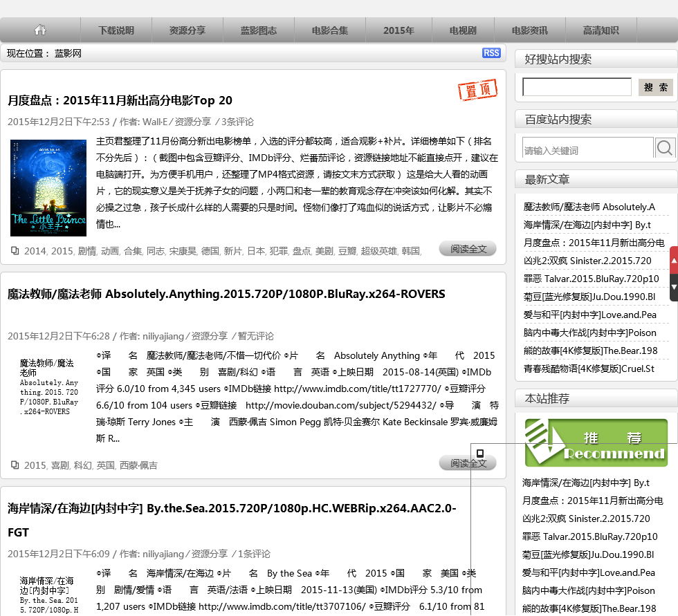The image size is (678, 616).
Task: Open latest article 爱与和平[内封中字]Love.and.Pea
Action: pyautogui.click(x=589, y=315)
